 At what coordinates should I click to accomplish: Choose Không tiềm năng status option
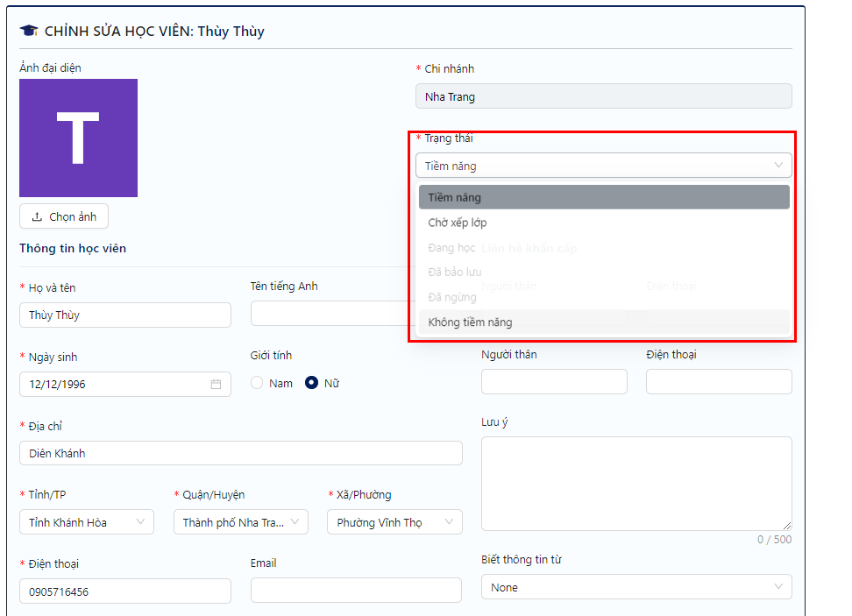604,322
